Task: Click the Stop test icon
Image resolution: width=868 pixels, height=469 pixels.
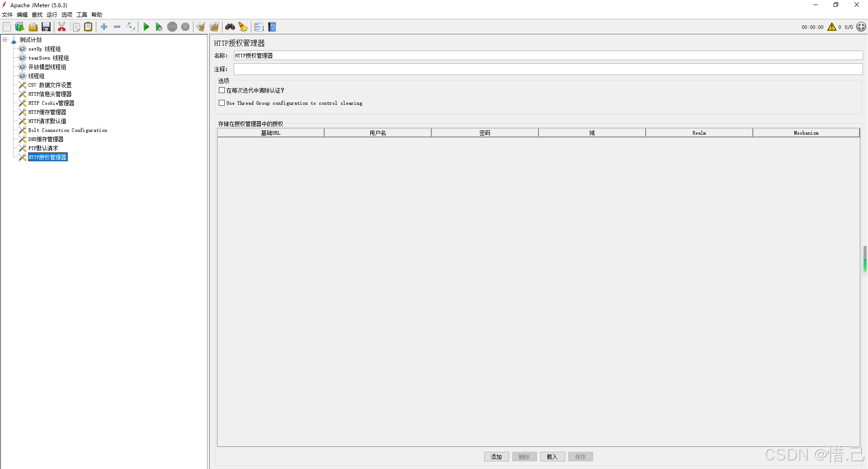Action: pos(172,27)
